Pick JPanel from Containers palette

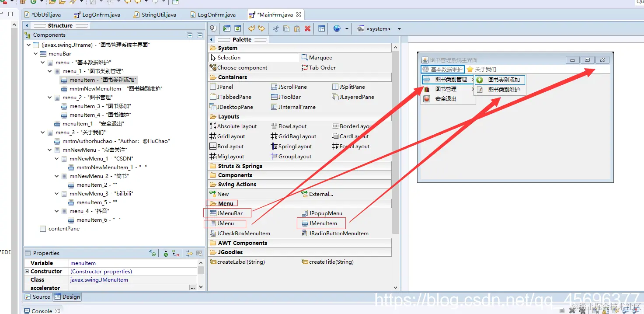point(222,87)
